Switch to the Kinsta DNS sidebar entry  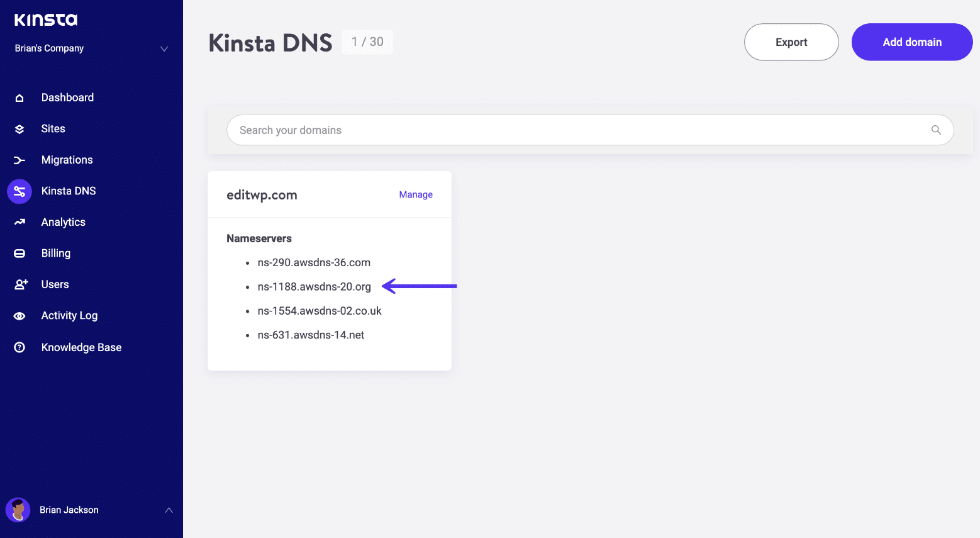pyautogui.click(x=68, y=191)
